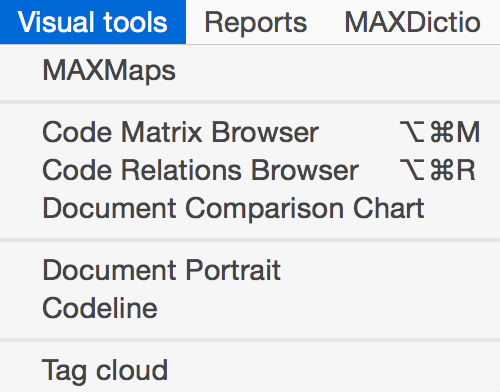Open the Code Matrix Browser

250,132
